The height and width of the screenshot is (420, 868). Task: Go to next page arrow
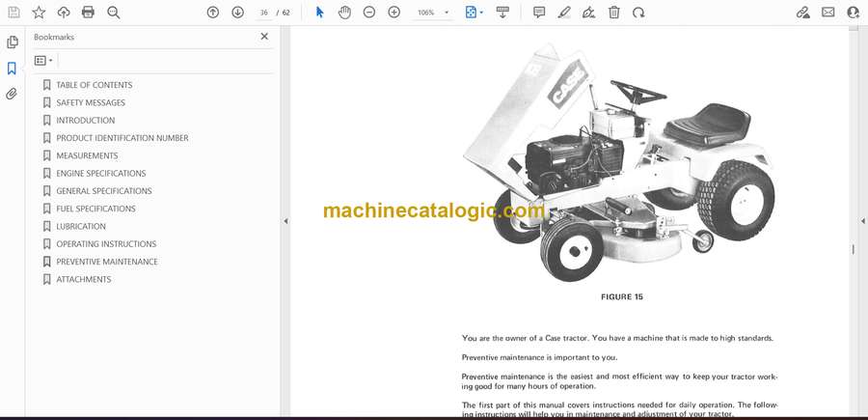coord(237,13)
